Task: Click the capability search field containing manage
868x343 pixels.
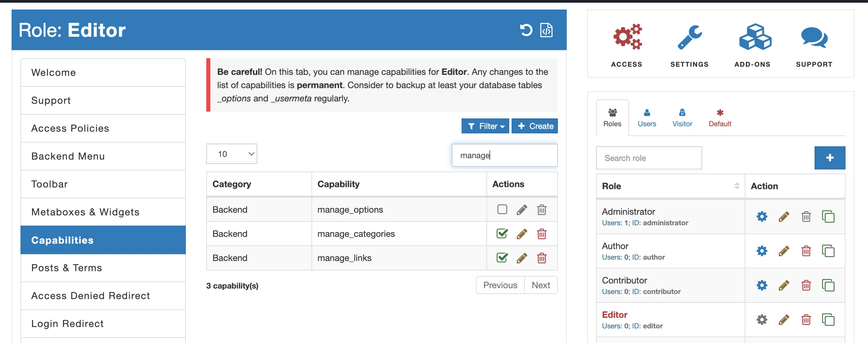Action: pos(504,156)
